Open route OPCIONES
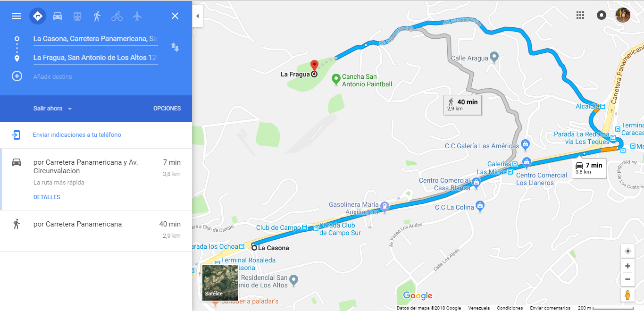Image resolution: width=644 pixels, height=311 pixels. click(167, 109)
